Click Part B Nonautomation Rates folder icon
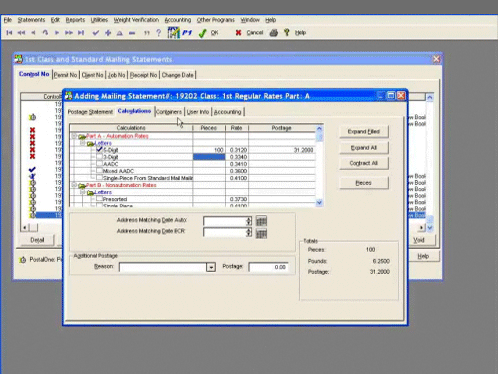 pyautogui.click(x=82, y=185)
